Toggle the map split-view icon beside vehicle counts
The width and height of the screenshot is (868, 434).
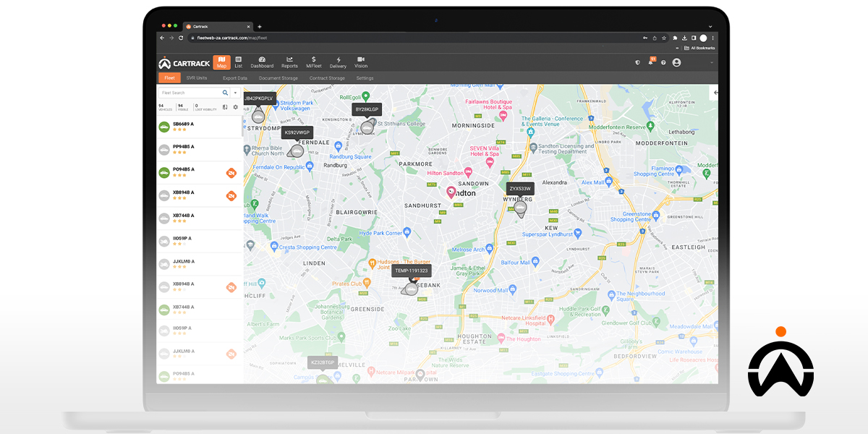tap(224, 107)
